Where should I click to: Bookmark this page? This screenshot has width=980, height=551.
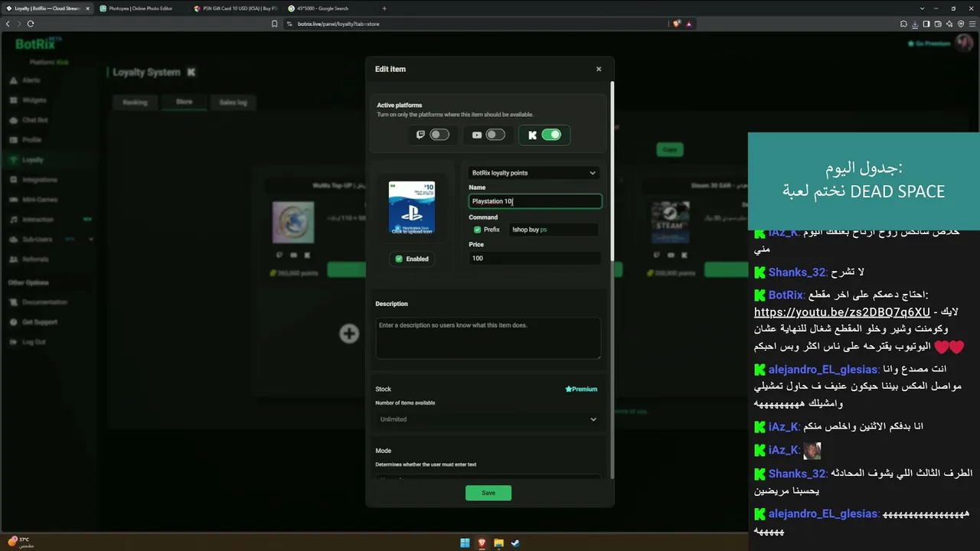click(x=274, y=24)
